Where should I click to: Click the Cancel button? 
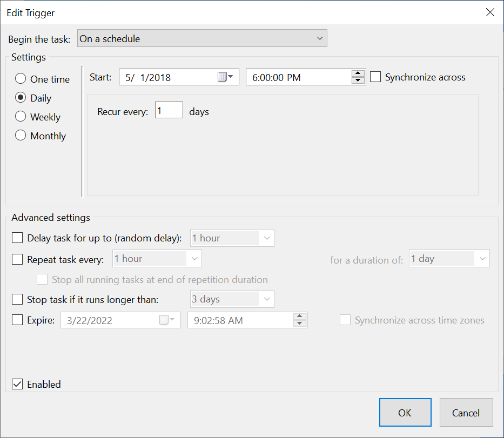tap(466, 413)
